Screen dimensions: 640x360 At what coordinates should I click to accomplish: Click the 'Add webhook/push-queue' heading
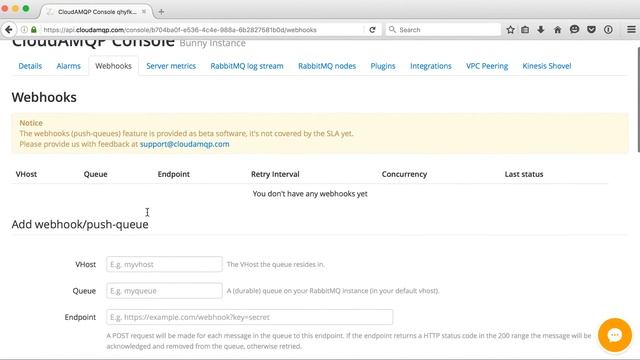80,224
